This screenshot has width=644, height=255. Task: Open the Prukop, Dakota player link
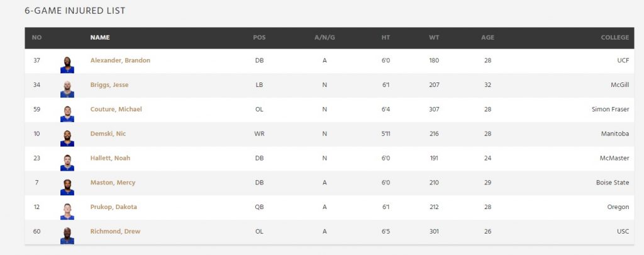[x=113, y=207]
